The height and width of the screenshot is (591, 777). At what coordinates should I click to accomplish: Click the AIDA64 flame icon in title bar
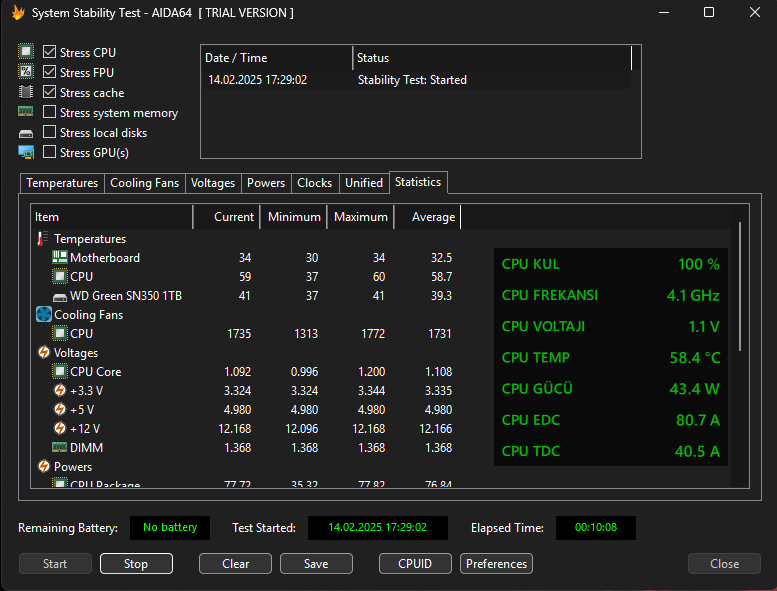[18, 12]
